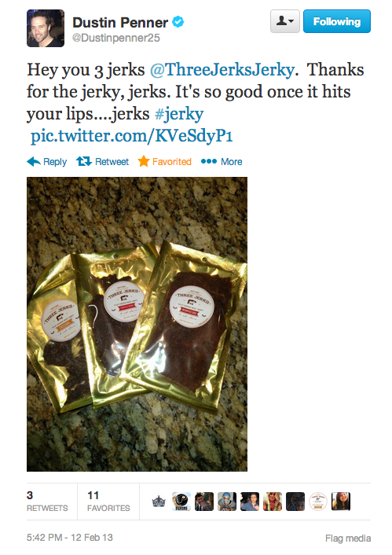Click the verified badge next to Dustin Penner
Screen dimensions: 392x555
pyautogui.click(x=178, y=22)
